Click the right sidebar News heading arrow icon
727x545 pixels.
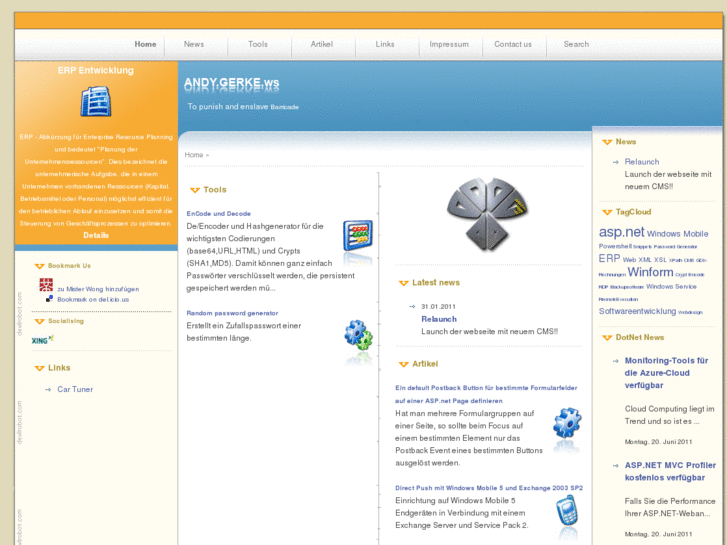pyautogui.click(x=607, y=142)
